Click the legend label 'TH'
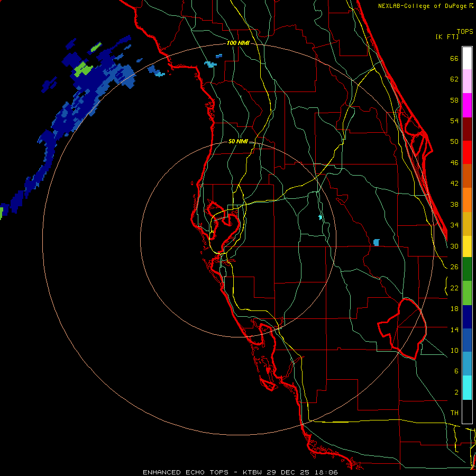 454,413
